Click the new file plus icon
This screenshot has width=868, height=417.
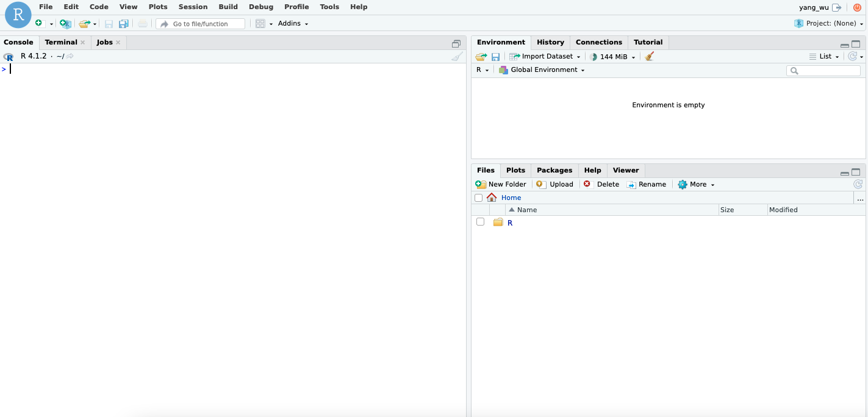tap(39, 23)
